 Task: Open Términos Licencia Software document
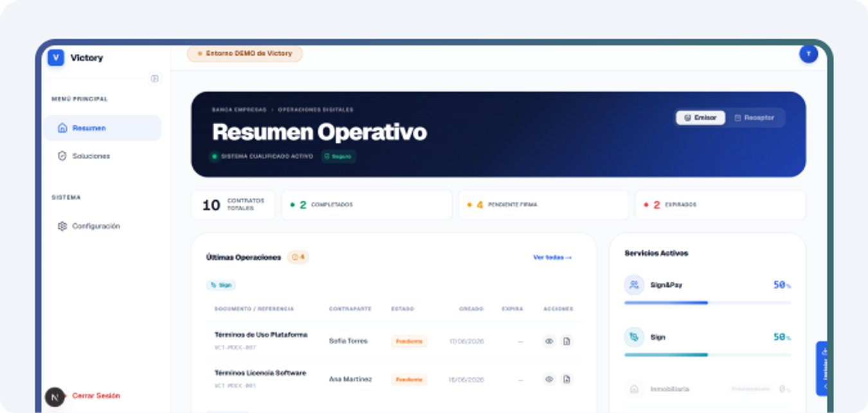click(x=260, y=373)
